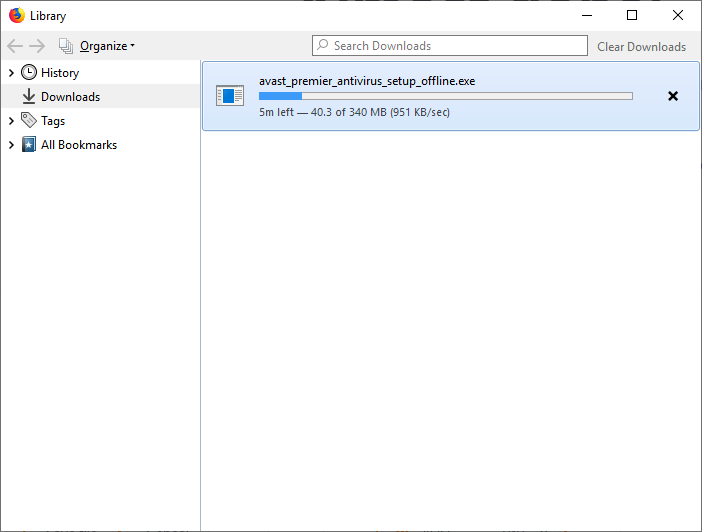This screenshot has height=532, width=702.
Task: Select All Bookmarks in sidebar
Action: [x=79, y=145]
